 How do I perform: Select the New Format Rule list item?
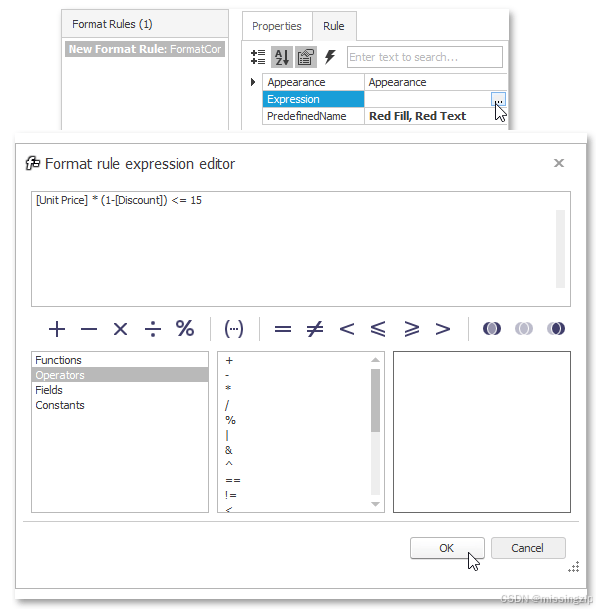(x=145, y=49)
